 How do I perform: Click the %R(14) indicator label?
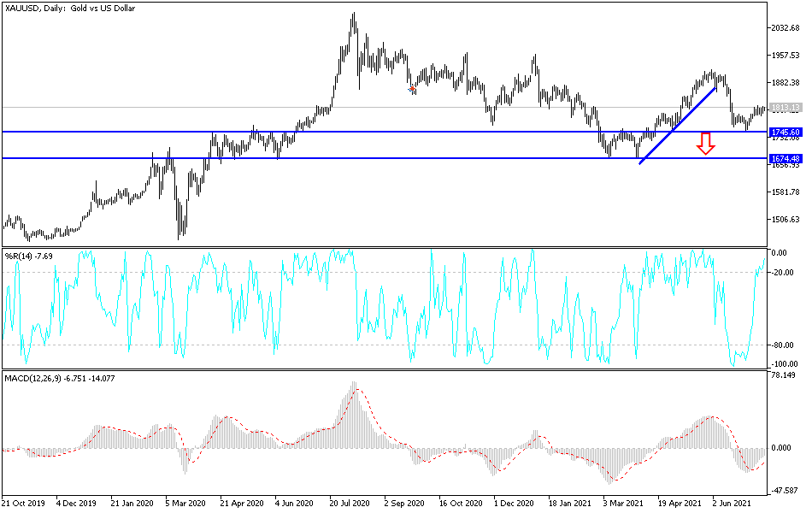tap(28, 256)
